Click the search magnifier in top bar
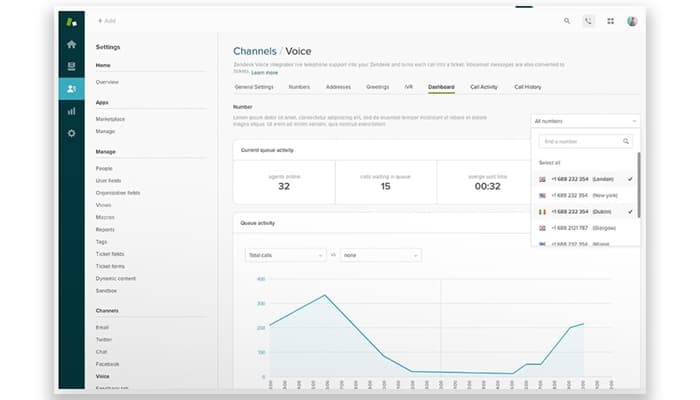700x400 pixels. point(567,20)
